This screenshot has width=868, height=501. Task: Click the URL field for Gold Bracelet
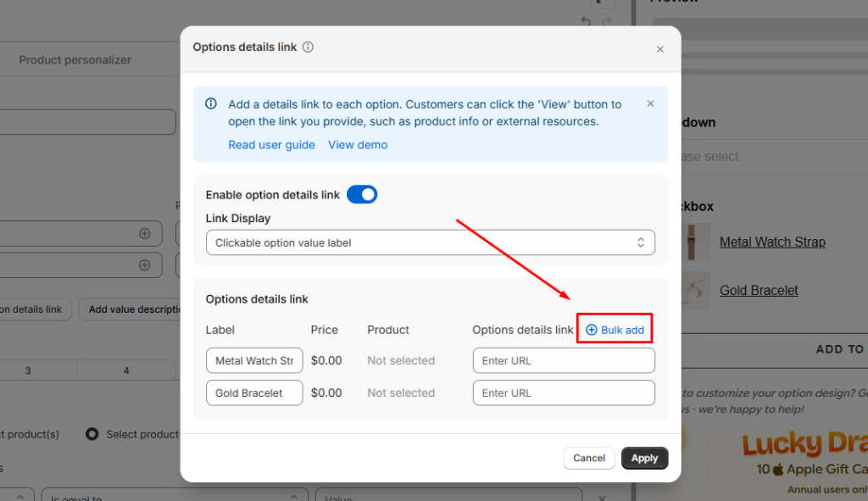click(564, 392)
